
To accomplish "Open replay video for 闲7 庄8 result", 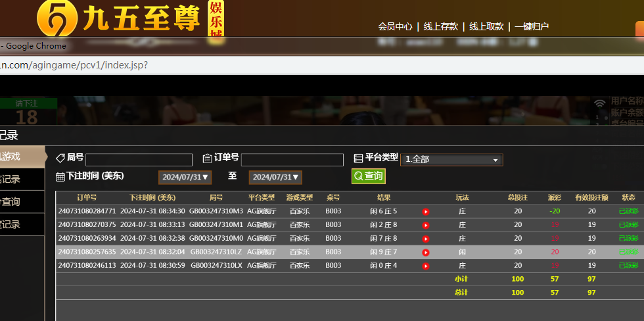I will coord(425,239).
